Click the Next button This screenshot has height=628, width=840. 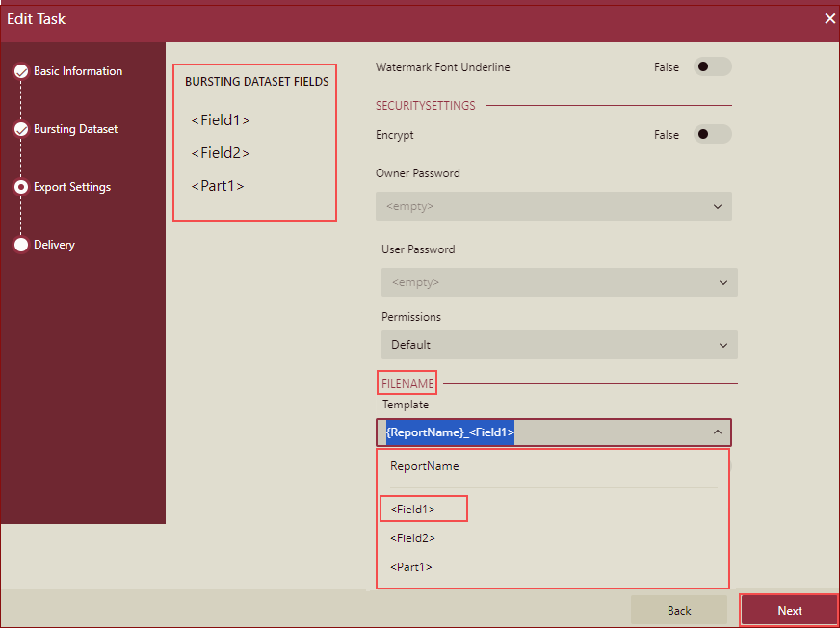[x=789, y=610]
